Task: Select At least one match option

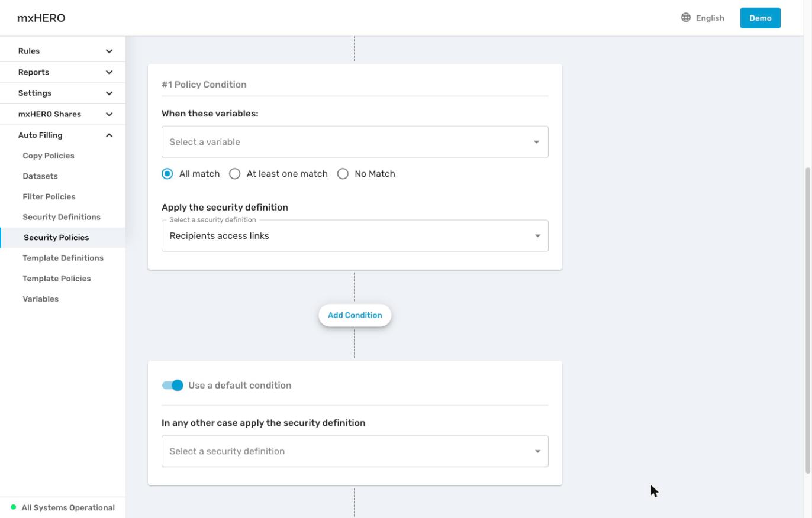Action: [x=235, y=174]
